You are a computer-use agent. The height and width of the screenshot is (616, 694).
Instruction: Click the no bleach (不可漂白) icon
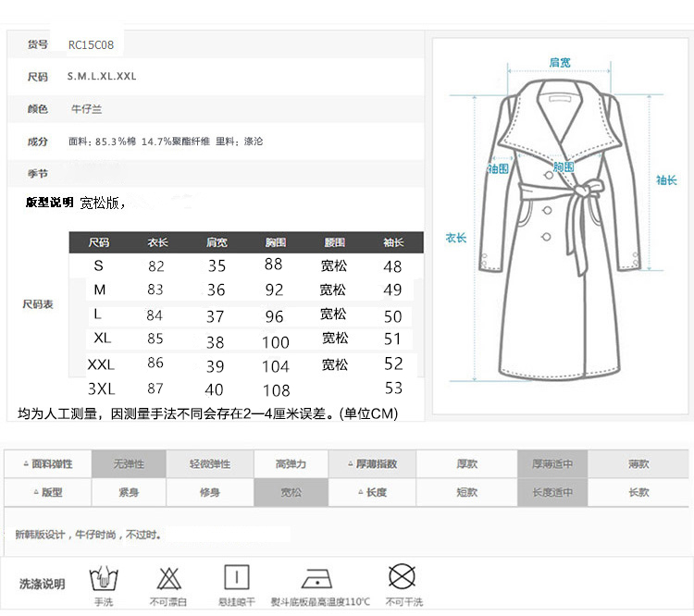(x=169, y=579)
